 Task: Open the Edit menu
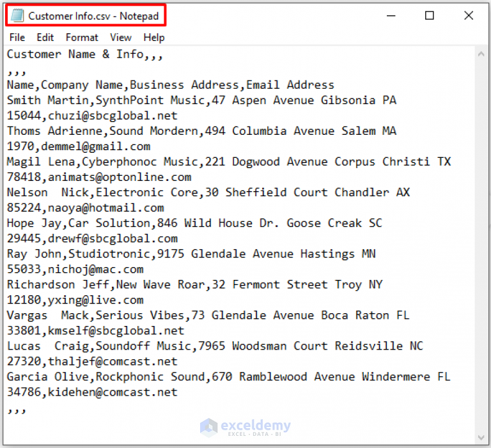[45, 38]
